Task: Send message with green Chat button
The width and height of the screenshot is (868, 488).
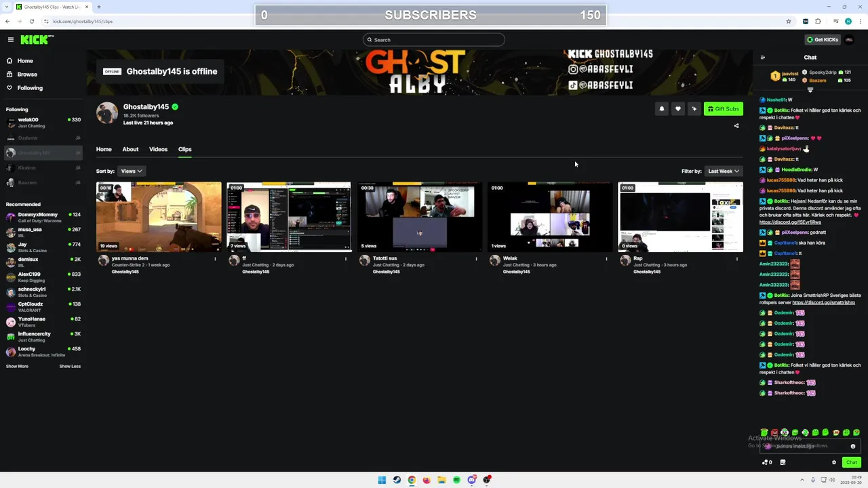Action: [851, 462]
